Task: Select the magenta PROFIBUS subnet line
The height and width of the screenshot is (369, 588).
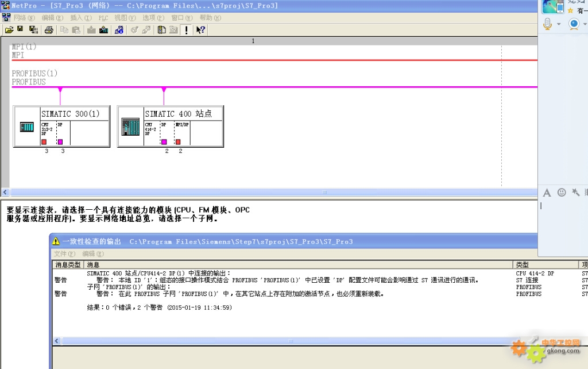Action: coord(274,87)
